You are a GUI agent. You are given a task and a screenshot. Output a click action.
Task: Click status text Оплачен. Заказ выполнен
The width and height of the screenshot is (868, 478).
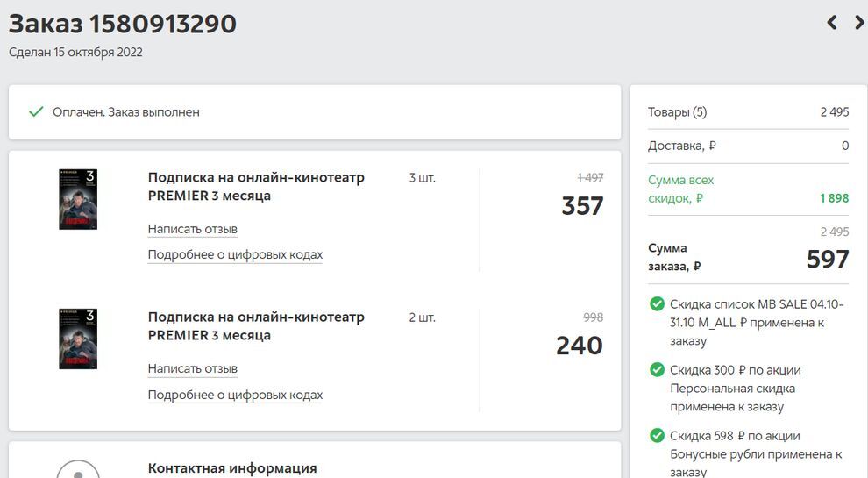pos(126,112)
